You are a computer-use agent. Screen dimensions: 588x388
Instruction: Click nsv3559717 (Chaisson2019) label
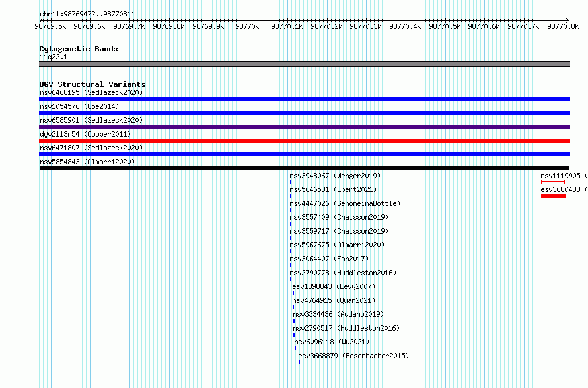(339, 231)
